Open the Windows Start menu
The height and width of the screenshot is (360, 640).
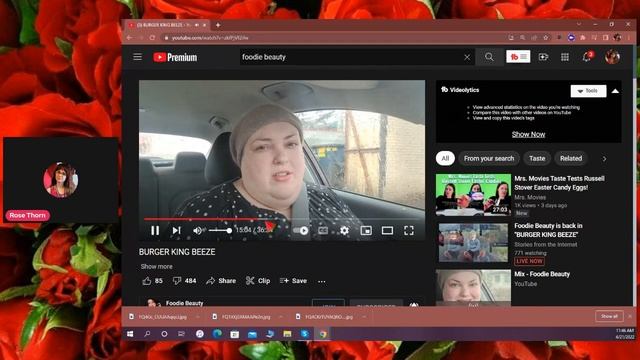(x=130, y=334)
